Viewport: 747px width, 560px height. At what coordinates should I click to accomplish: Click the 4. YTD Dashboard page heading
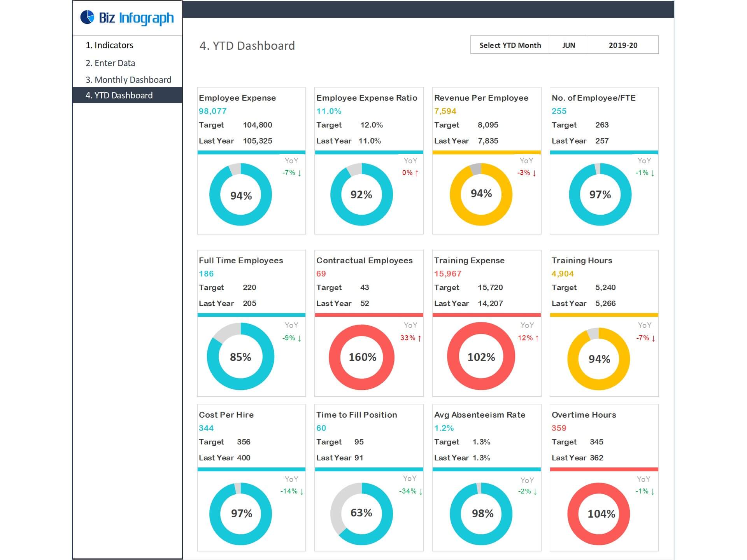tap(247, 46)
